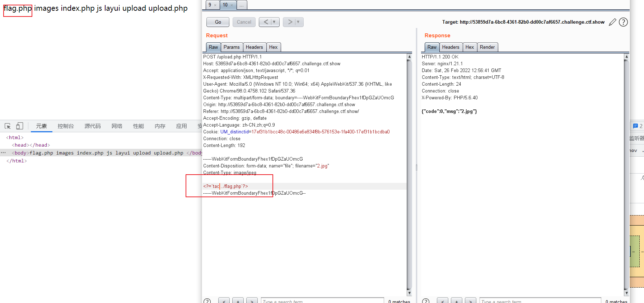Viewport: 644px width, 303px height.
Task: Select Repeater tab 10
Action: pos(225,5)
